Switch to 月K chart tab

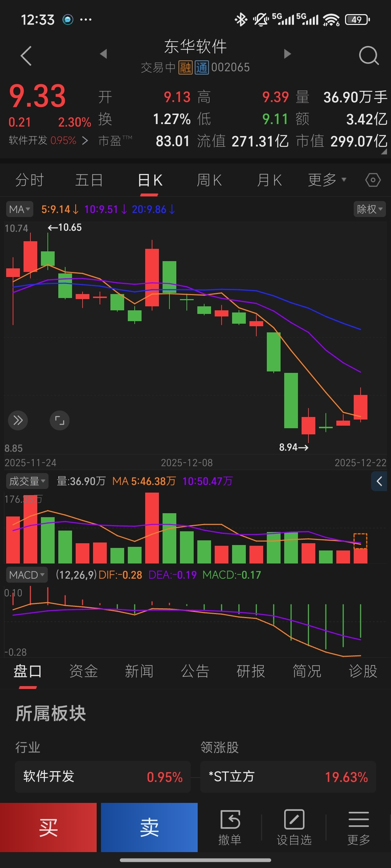click(269, 180)
